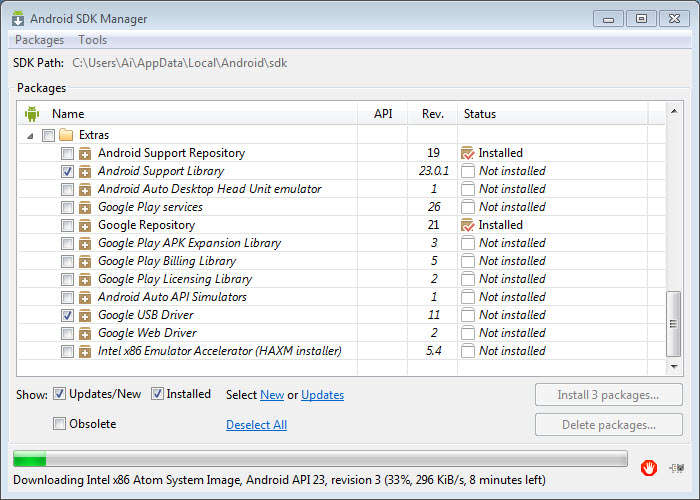Click the Intel HAXM installer package icon
The width and height of the screenshot is (700, 500).
pos(85,351)
